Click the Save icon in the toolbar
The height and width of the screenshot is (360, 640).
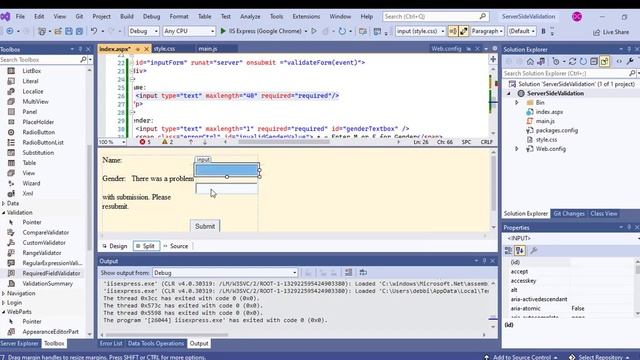pos(69,31)
